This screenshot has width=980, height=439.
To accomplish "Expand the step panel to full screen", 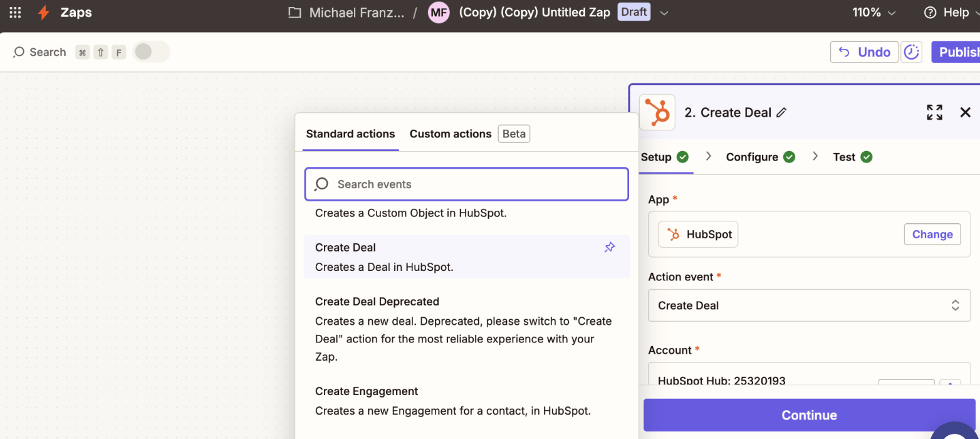I will [x=934, y=112].
